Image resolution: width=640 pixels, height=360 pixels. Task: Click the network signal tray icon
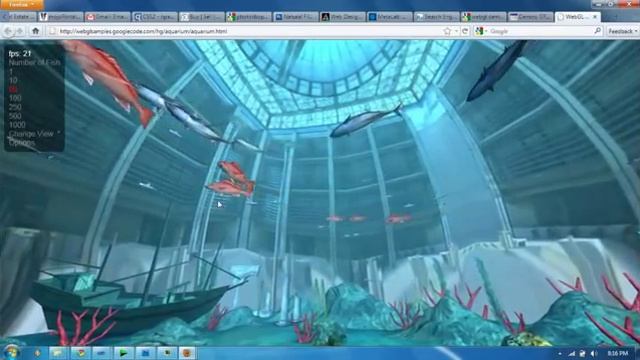pyautogui.click(x=572, y=353)
